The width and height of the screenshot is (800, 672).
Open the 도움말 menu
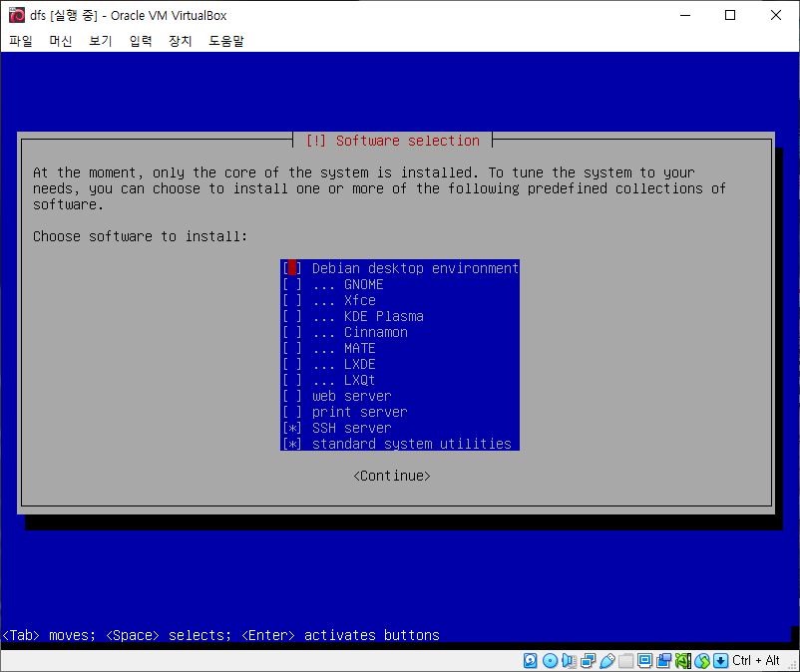tap(226, 41)
